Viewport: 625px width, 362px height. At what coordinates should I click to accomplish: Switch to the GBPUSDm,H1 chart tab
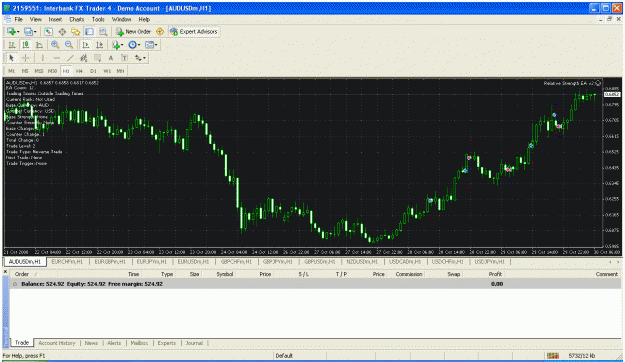pyautogui.click(x=320, y=262)
